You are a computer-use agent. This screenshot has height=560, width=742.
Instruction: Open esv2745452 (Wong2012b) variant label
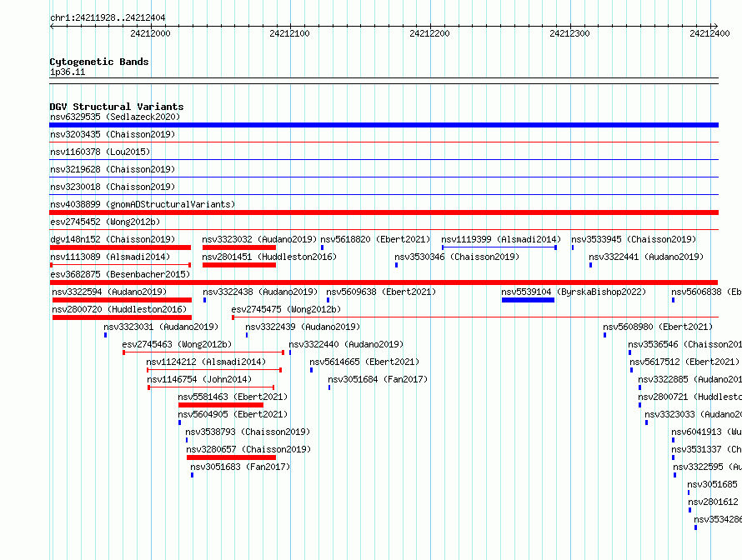click(105, 222)
